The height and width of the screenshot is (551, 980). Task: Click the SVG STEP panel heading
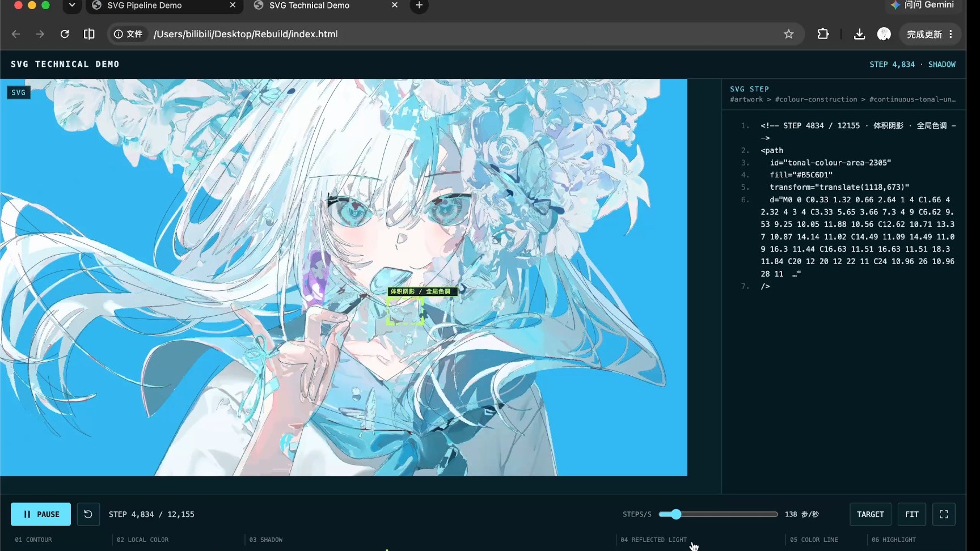tap(749, 89)
